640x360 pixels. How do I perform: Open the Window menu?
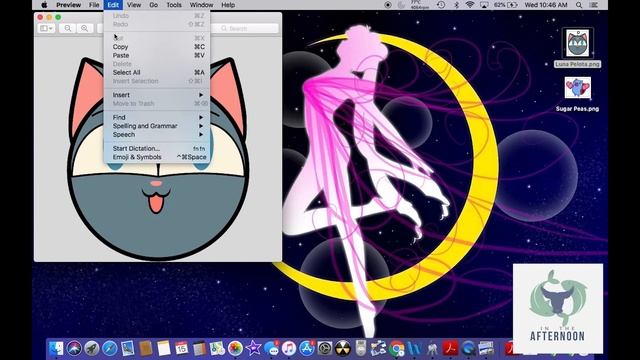(x=201, y=5)
